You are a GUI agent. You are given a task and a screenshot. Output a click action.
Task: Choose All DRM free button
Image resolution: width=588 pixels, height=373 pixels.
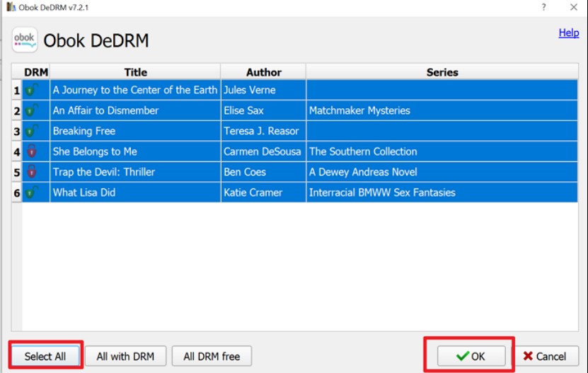212,356
